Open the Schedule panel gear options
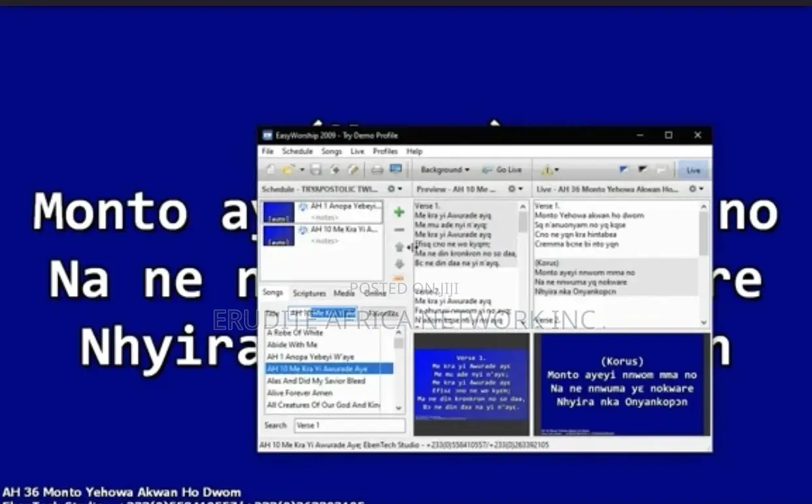Screen dimensions: 812x504 (394, 189)
